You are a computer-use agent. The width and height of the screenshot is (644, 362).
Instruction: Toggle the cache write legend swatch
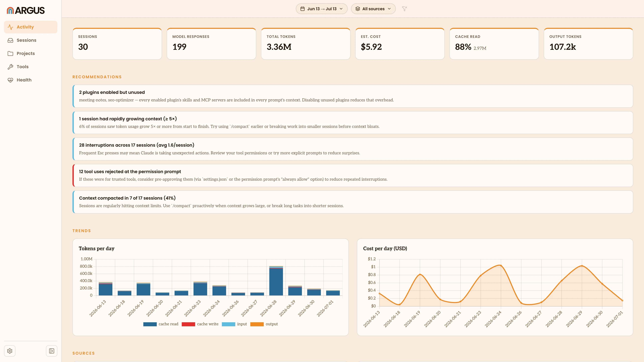(x=189, y=324)
